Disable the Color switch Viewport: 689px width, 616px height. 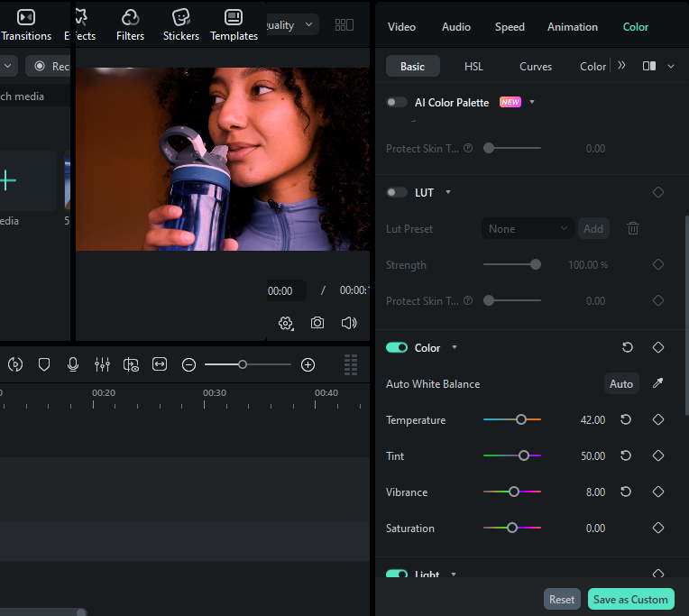click(x=397, y=347)
